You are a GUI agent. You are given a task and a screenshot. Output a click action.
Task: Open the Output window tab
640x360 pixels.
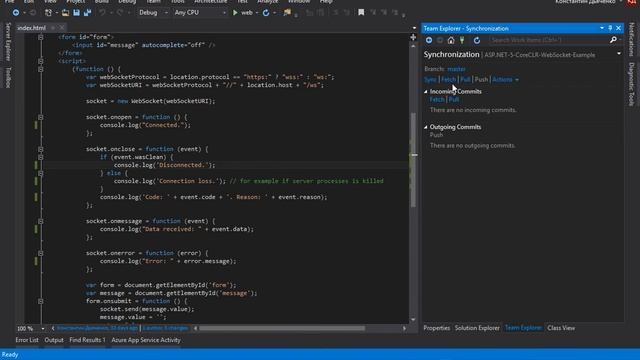[x=54, y=340]
